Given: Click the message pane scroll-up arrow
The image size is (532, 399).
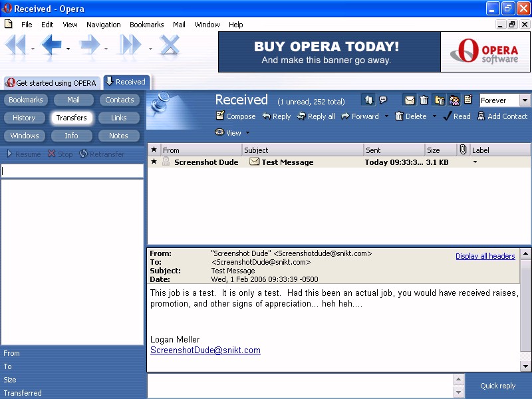Looking at the screenshot, I should (x=525, y=254).
